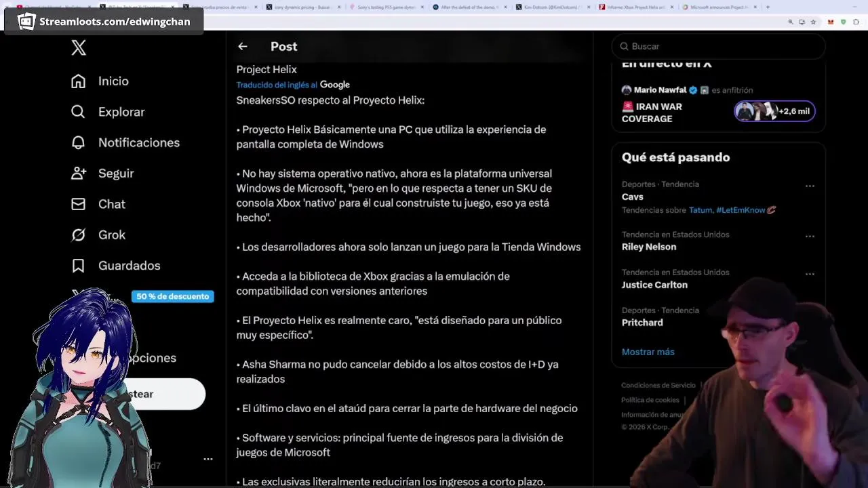Click the browser zoom magnifier icon
This screenshot has width=868, height=488.
791,22
